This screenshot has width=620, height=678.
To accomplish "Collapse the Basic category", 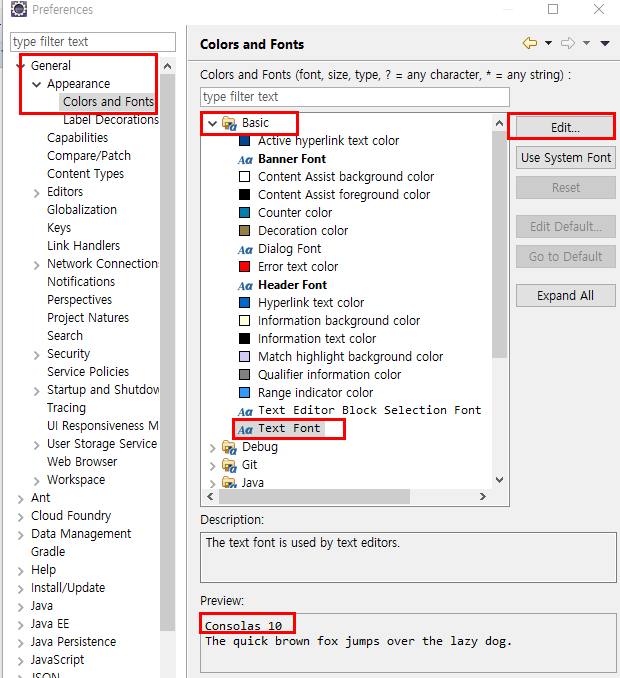I will [212, 124].
